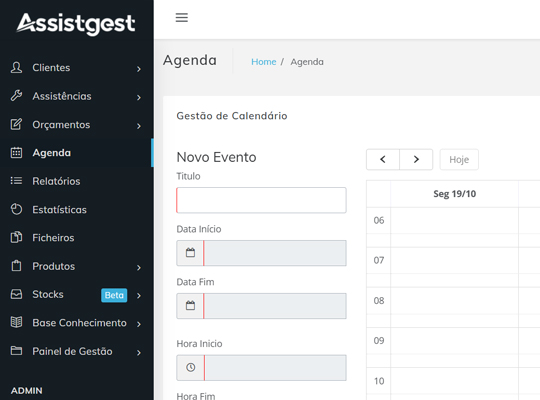The width and height of the screenshot is (540, 400).
Task: Click the Beta badge next to Stocks
Action: pyautogui.click(x=114, y=295)
